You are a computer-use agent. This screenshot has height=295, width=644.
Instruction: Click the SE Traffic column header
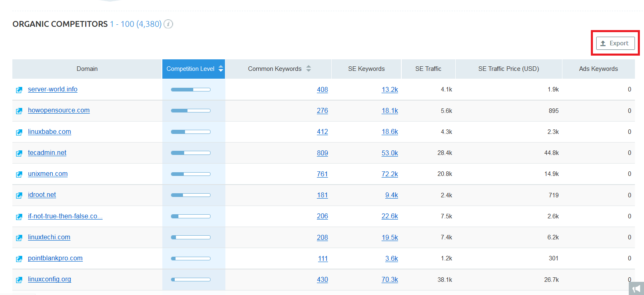[x=428, y=69]
